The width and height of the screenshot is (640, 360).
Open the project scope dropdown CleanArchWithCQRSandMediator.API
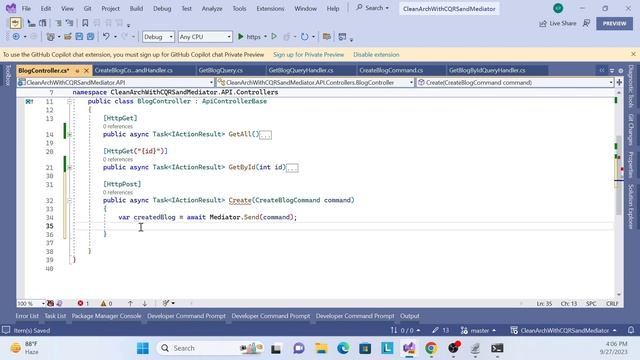pyautogui.click(x=116, y=82)
